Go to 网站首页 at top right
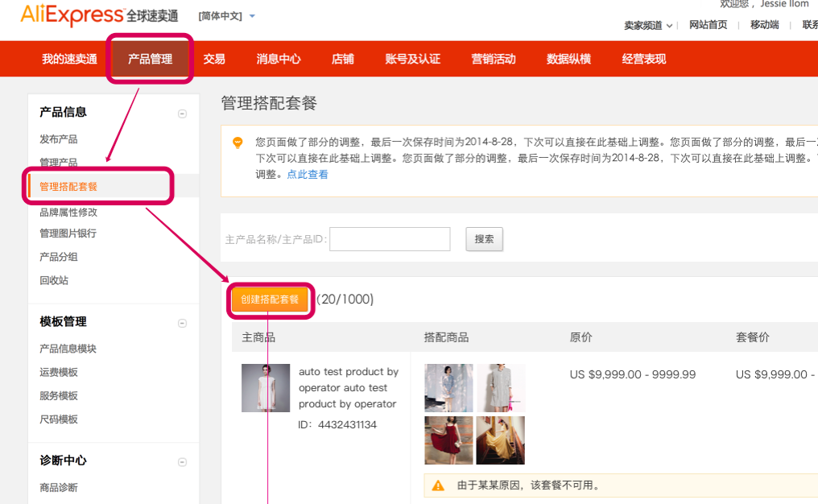This screenshot has height=504, width=818. click(x=709, y=25)
